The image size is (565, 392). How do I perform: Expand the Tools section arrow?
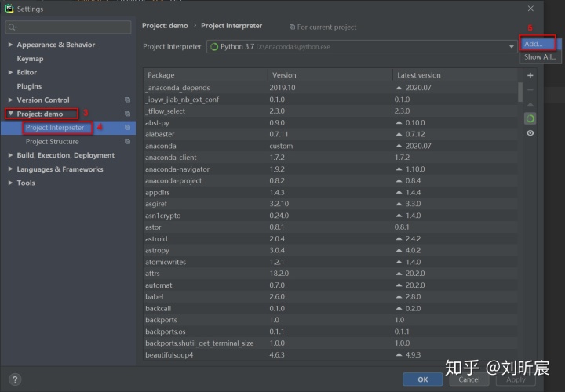pos(10,183)
